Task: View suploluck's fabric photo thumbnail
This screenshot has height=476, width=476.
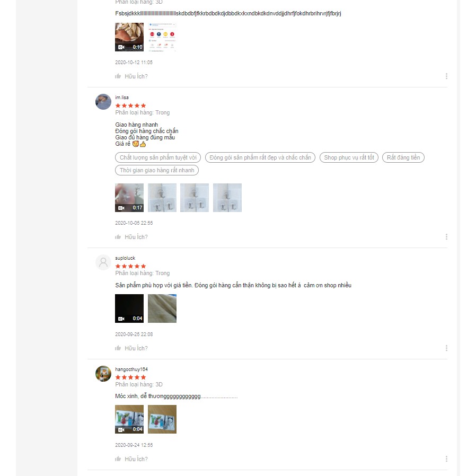Action: click(x=162, y=308)
